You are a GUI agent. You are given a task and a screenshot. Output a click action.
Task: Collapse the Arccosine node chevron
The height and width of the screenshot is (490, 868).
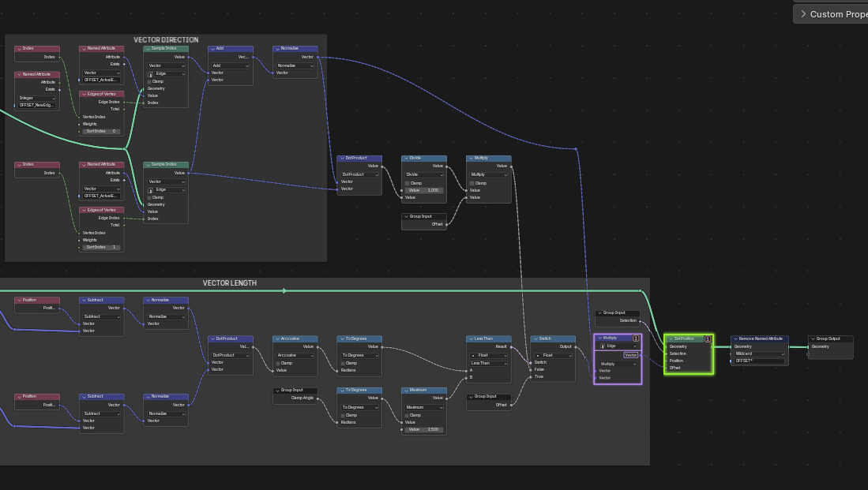click(x=277, y=339)
